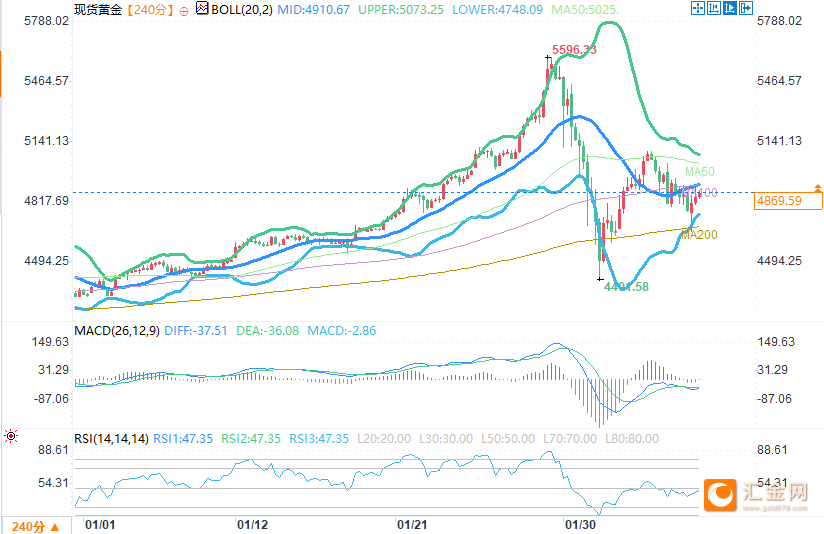Click the leftmost icon in top-right chart toolbar
This screenshot has width=824, height=534.
[696, 9]
